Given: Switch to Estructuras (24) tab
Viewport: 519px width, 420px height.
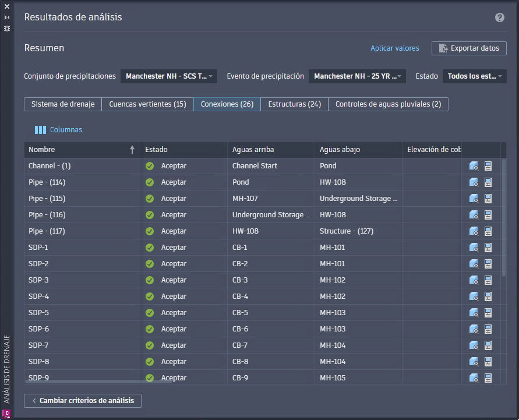Looking at the screenshot, I should tap(295, 104).
